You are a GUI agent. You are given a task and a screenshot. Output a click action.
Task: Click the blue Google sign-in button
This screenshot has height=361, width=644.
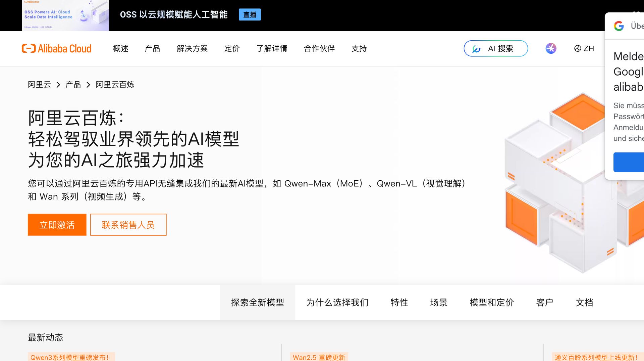click(x=629, y=162)
